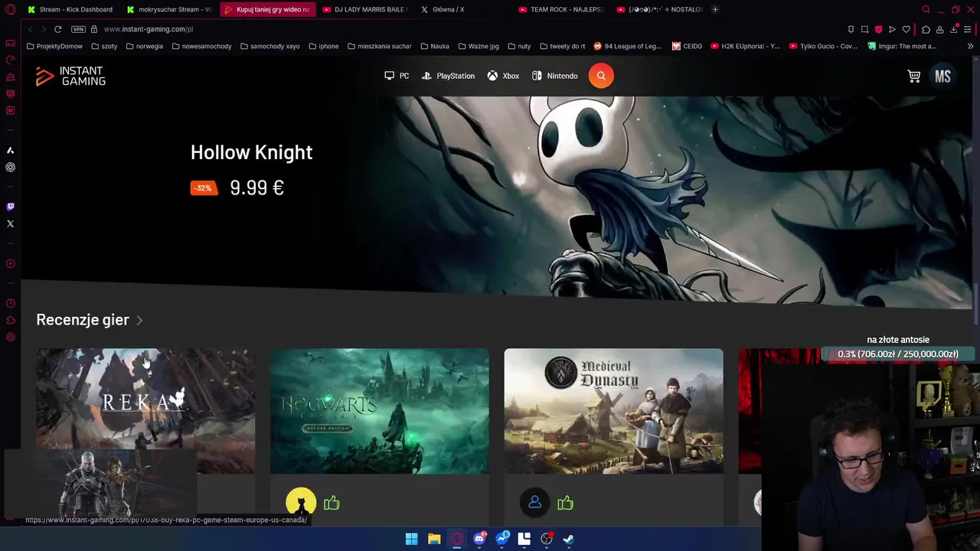Switch to the NOSTALGI tab
Image resolution: width=980 pixels, height=551 pixels.
pyautogui.click(x=659, y=9)
